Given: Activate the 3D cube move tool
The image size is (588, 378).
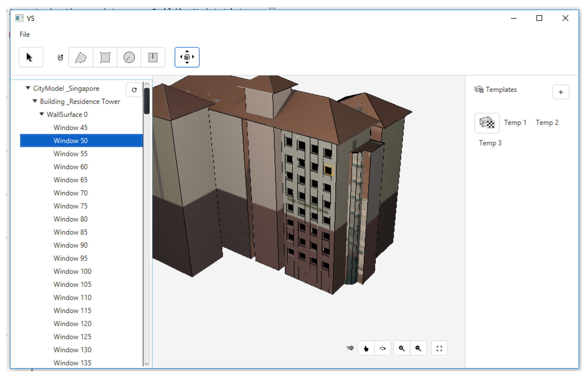Looking at the screenshot, I should [x=187, y=57].
